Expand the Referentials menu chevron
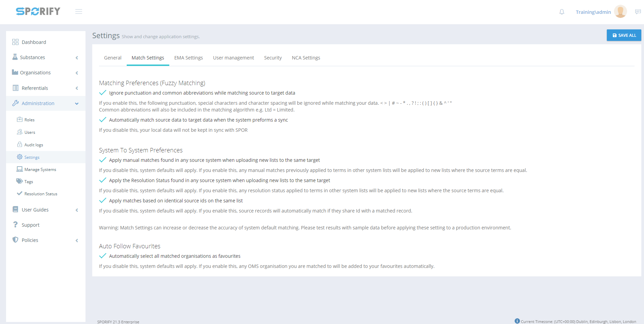The height and width of the screenshot is (324, 644). click(77, 88)
